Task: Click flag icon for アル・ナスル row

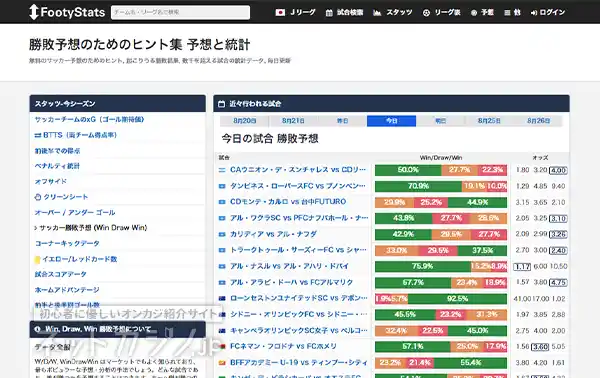Action: coord(222,267)
